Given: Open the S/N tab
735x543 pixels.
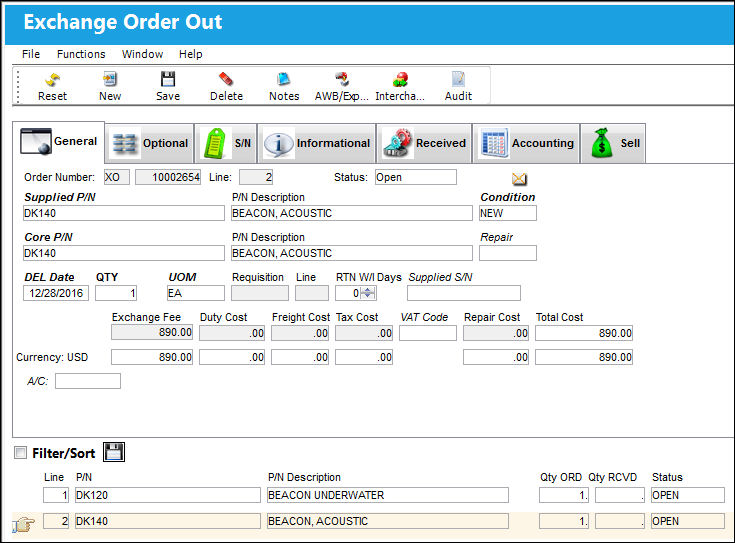Looking at the screenshot, I should click(226, 143).
